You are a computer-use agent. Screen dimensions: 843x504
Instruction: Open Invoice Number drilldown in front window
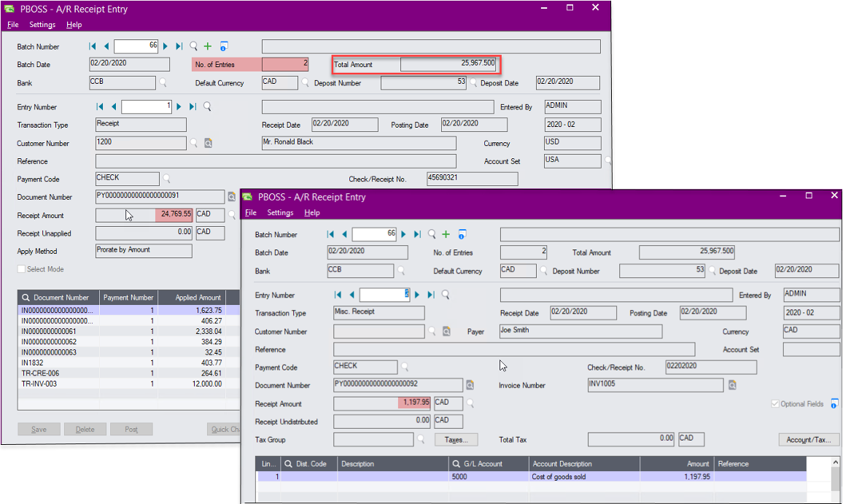point(732,385)
